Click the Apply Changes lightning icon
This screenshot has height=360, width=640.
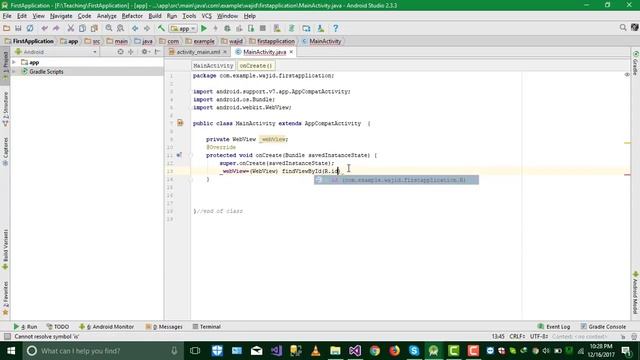tap(216, 28)
